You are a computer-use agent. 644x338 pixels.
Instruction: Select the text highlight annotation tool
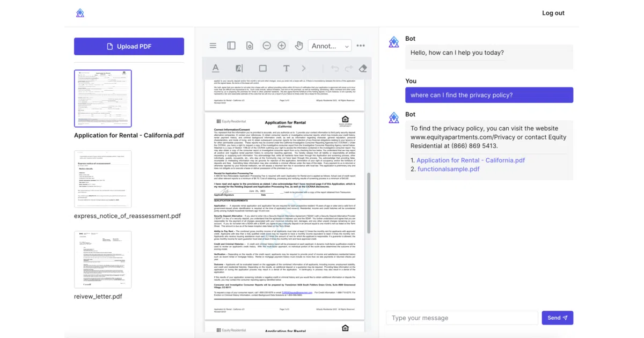click(x=239, y=68)
